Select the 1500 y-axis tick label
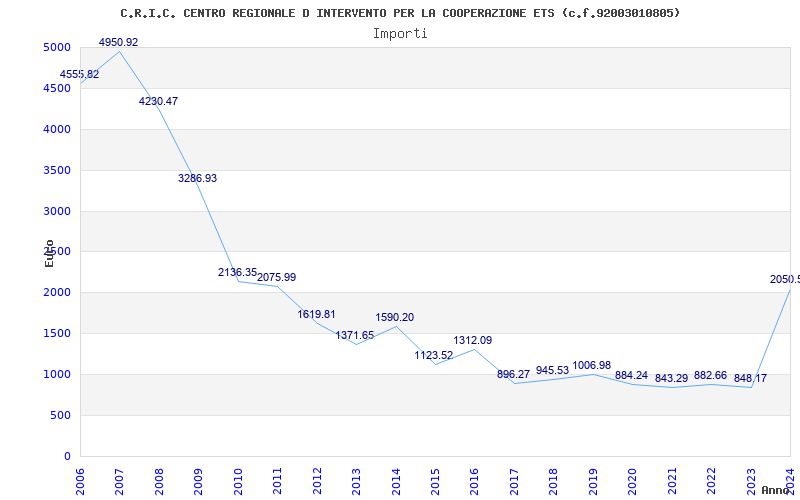This screenshot has width=800, height=500. coord(57,334)
